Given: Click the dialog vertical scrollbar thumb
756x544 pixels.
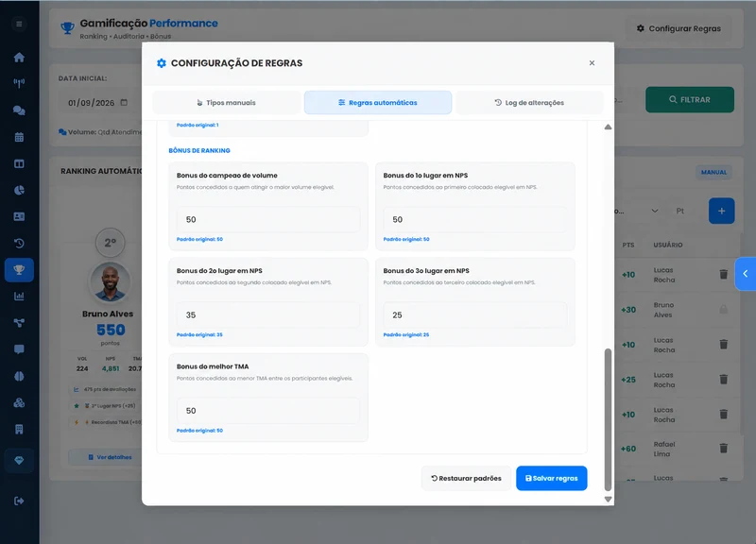Looking at the screenshot, I should (608, 419).
